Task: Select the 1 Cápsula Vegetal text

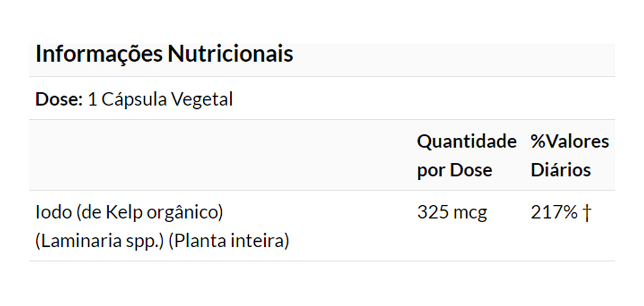Action: point(160,99)
